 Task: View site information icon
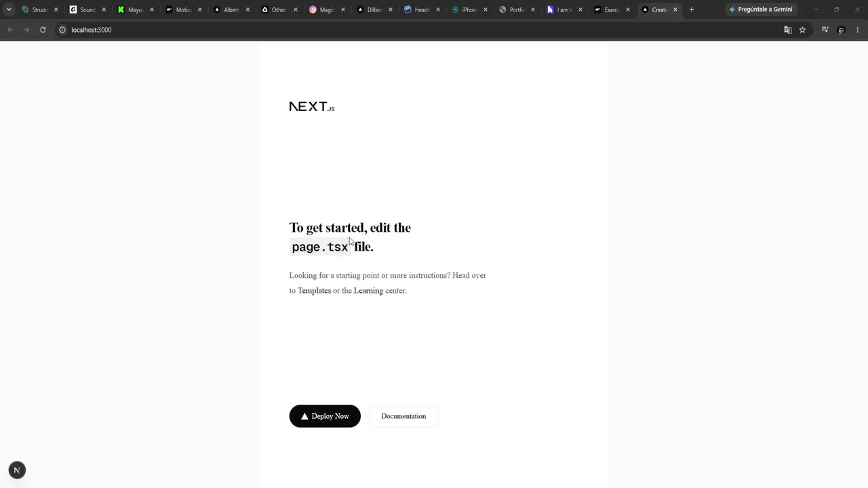click(x=62, y=30)
